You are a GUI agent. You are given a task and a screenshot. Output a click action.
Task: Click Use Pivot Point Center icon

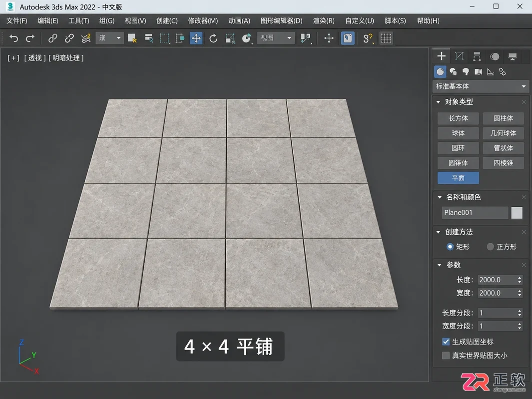306,38
